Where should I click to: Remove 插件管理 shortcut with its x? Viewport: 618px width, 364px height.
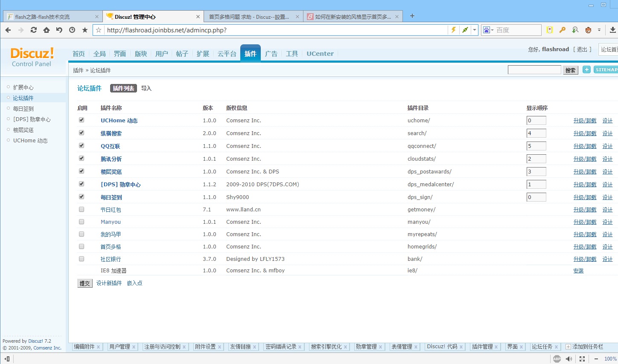click(496, 347)
